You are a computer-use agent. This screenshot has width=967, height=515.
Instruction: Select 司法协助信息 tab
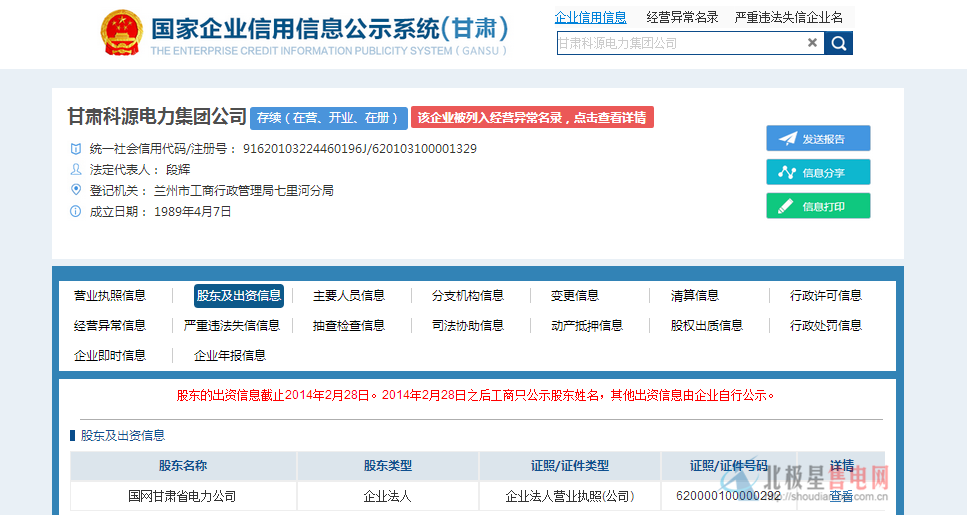(467, 326)
